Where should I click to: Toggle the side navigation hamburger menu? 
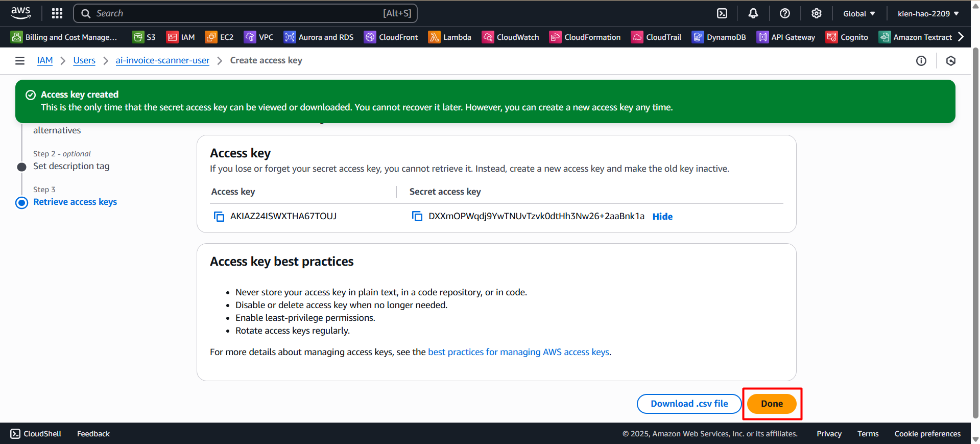(20, 61)
